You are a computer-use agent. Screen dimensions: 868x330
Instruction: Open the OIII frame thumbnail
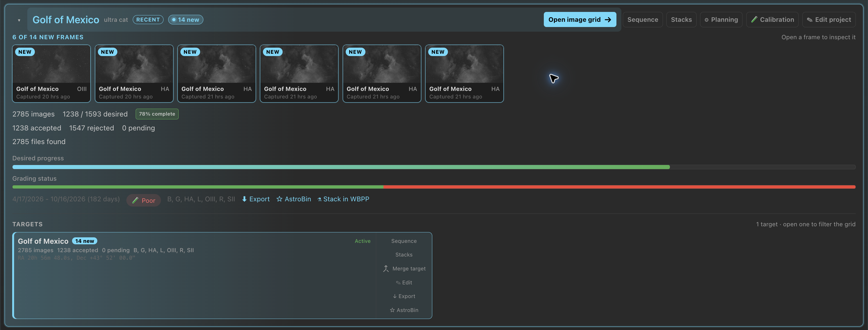(x=51, y=73)
